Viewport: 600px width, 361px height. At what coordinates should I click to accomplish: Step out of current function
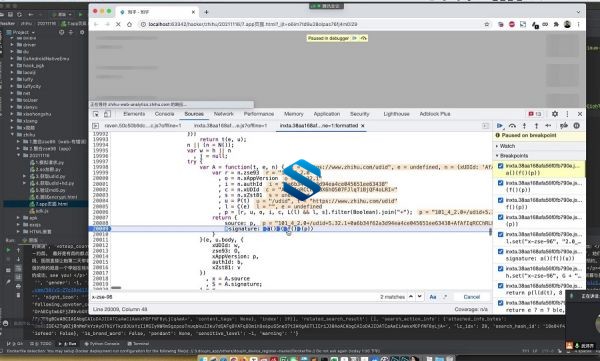536,126
